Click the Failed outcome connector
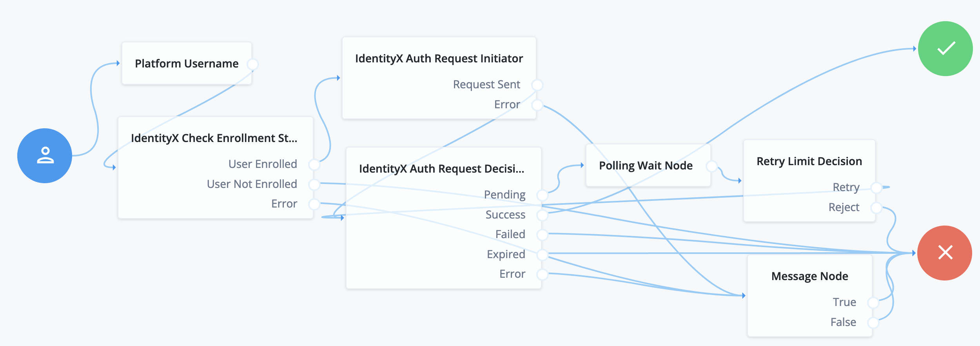This screenshot has height=346, width=980. point(542,235)
